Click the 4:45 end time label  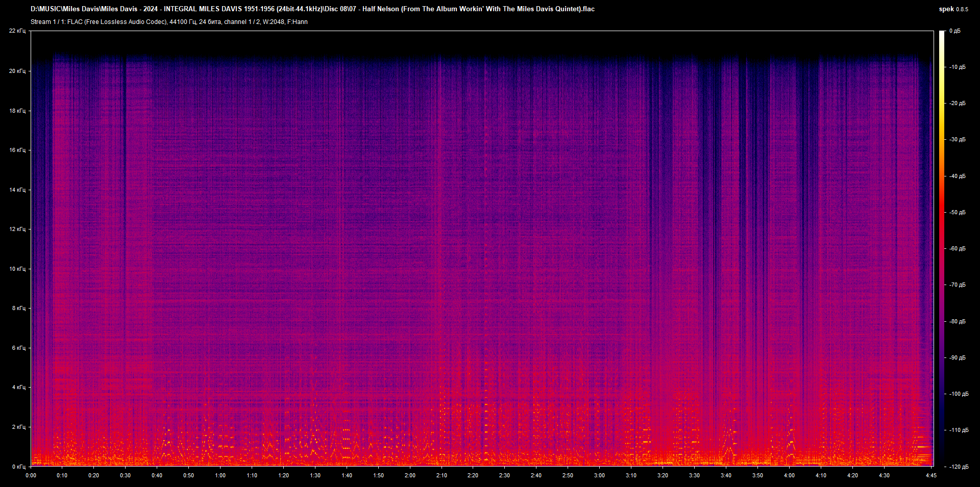tap(931, 475)
